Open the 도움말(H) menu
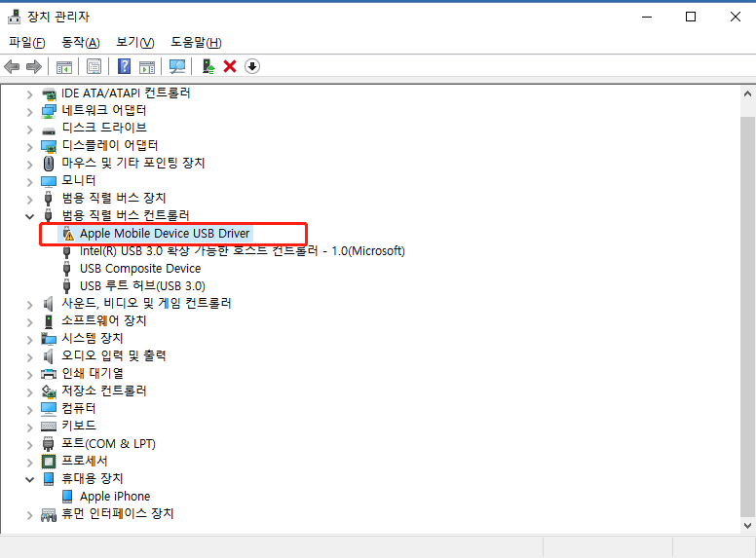 [196, 43]
